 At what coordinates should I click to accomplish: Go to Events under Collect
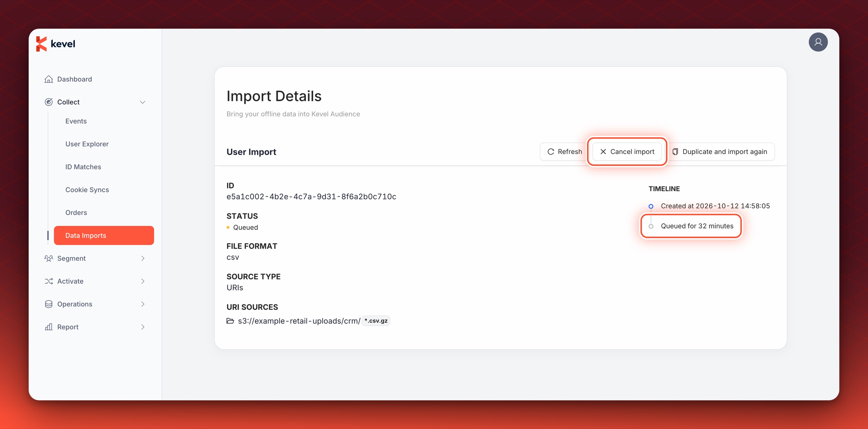76,121
